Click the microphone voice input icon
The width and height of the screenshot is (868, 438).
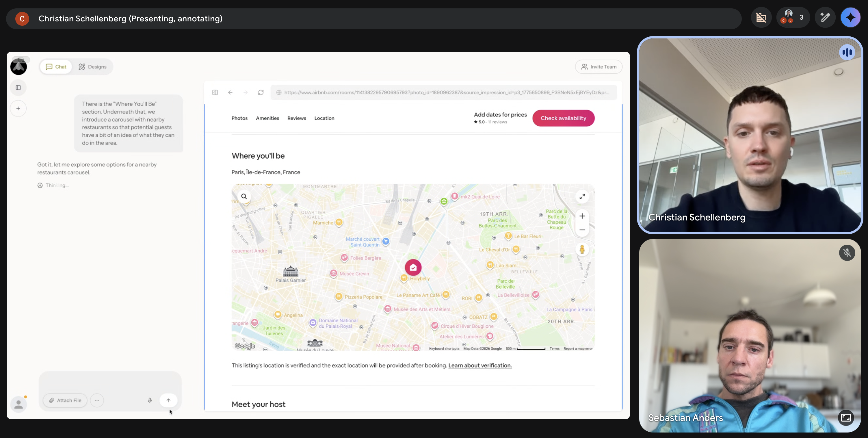150,400
